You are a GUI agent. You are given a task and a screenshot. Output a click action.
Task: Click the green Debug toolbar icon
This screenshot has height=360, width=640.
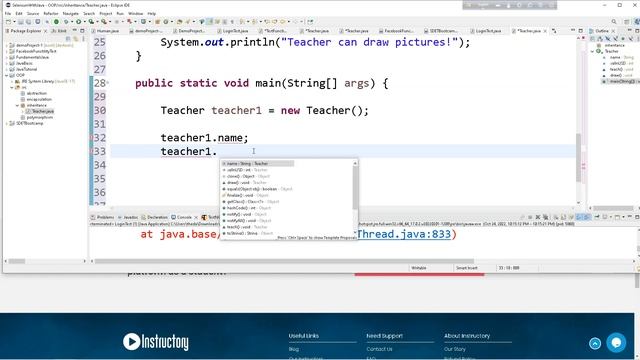click(x=56, y=22)
